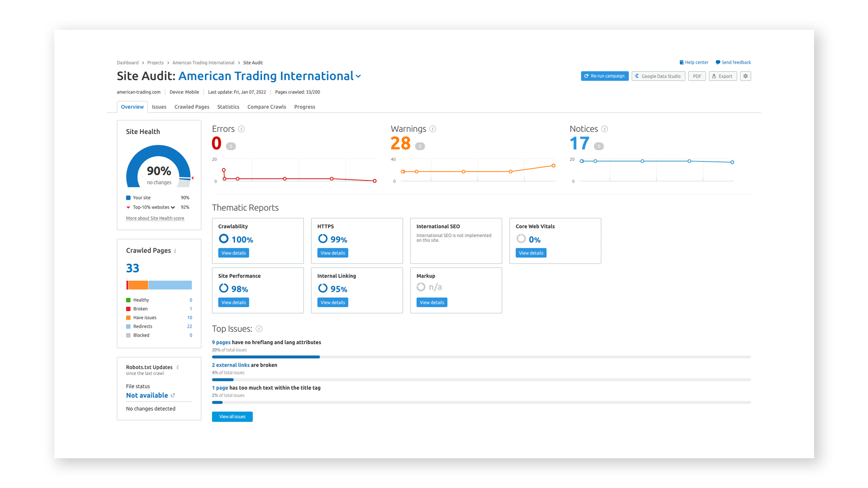Open the Export menu button
Image resolution: width=868 pixels, height=488 pixels.
pos(722,76)
